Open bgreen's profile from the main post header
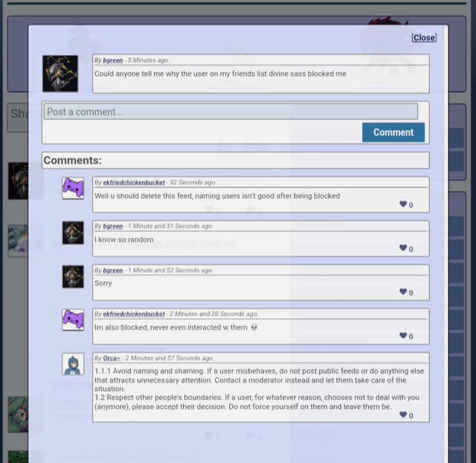 112,60
